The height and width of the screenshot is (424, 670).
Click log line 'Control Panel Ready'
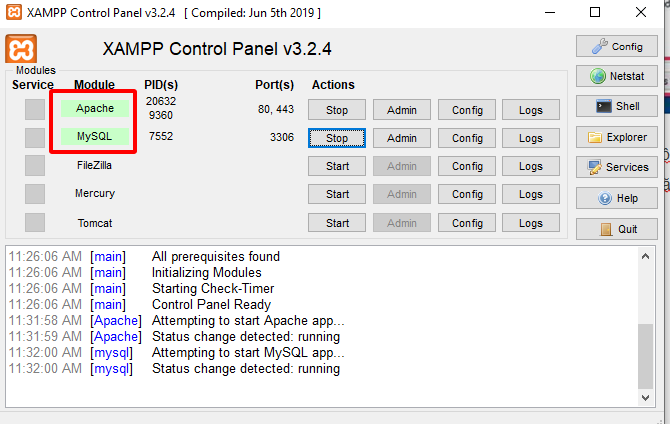pos(212,304)
